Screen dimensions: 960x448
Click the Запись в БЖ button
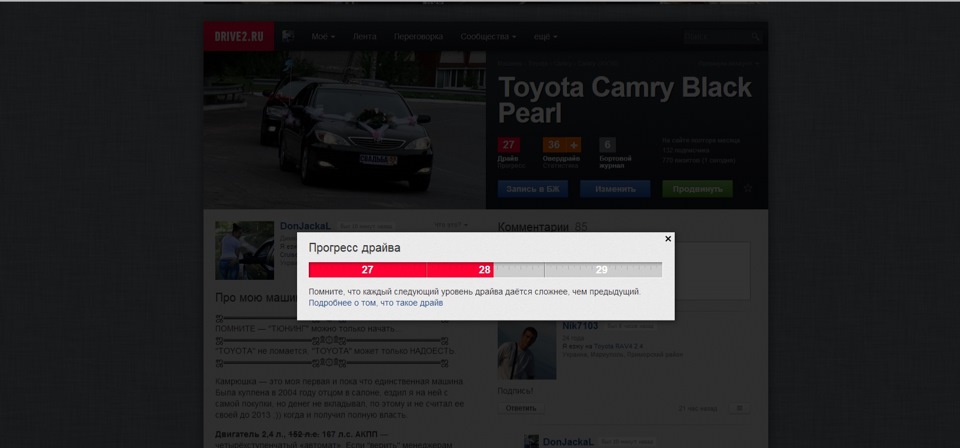pyautogui.click(x=533, y=189)
